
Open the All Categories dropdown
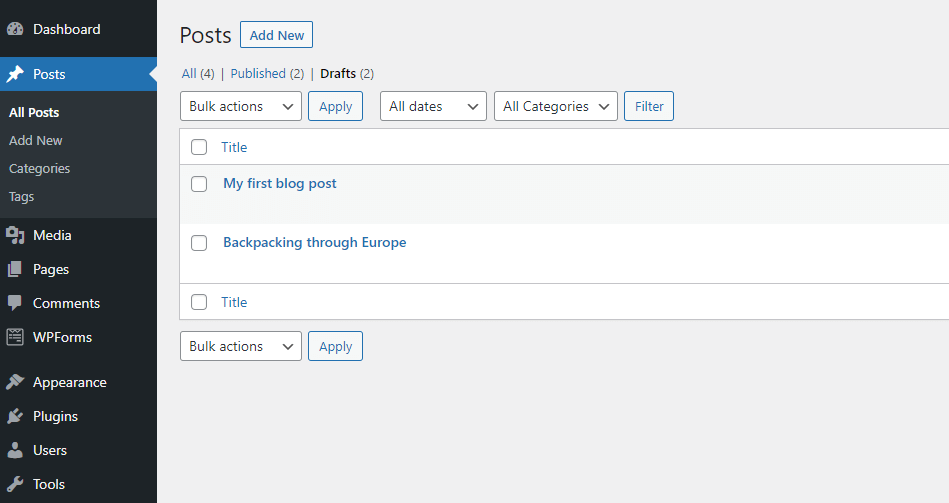pyautogui.click(x=555, y=107)
